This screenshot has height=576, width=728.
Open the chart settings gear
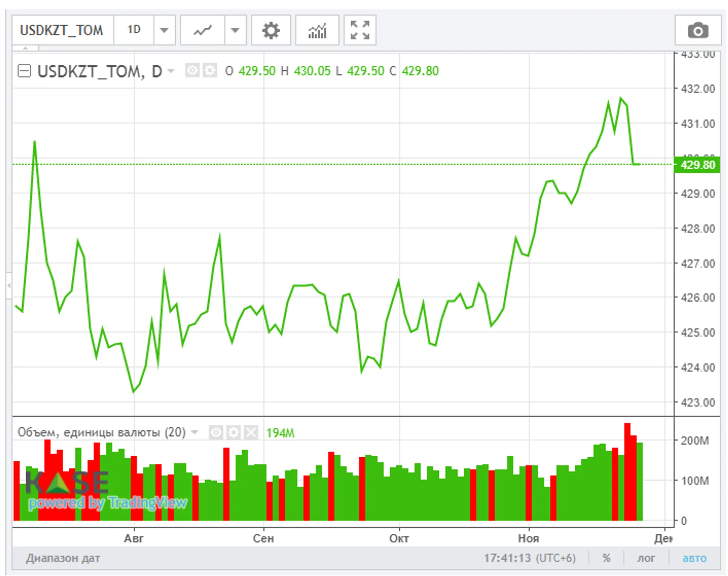tap(271, 30)
